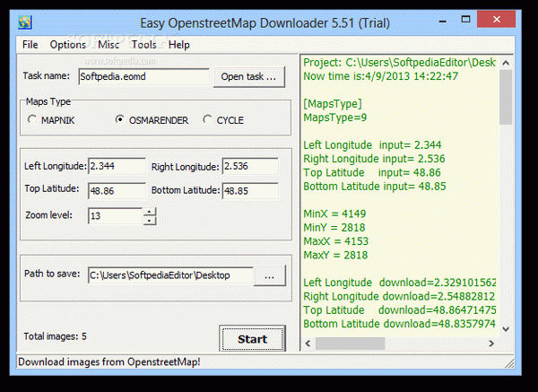Click the 'Total images: 5' label

pyautogui.click(x=56, y=336)
